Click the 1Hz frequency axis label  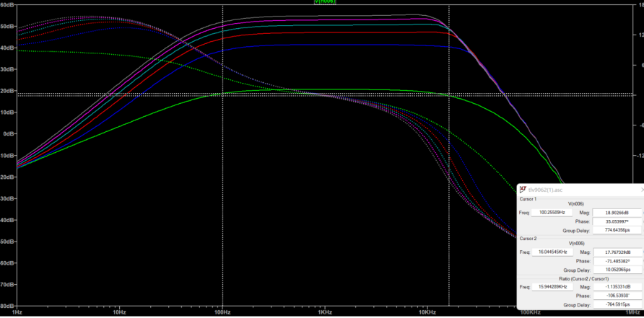pos(17,313)
